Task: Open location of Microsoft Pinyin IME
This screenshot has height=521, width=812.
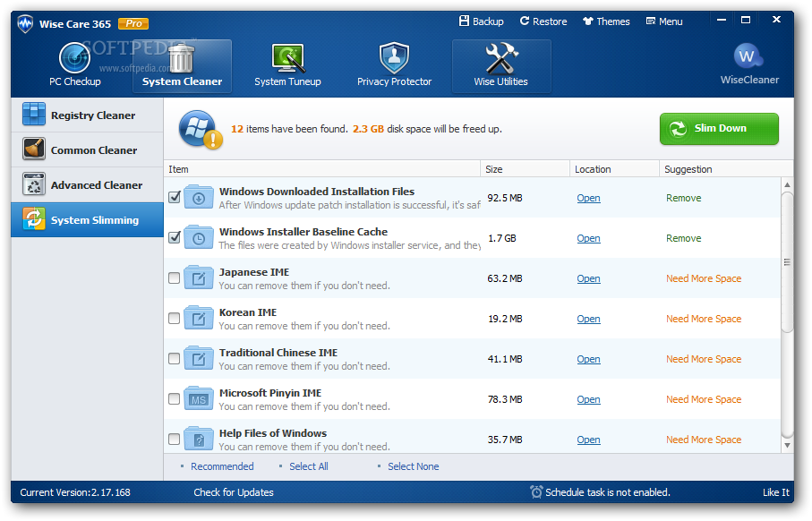Action: 588,399
